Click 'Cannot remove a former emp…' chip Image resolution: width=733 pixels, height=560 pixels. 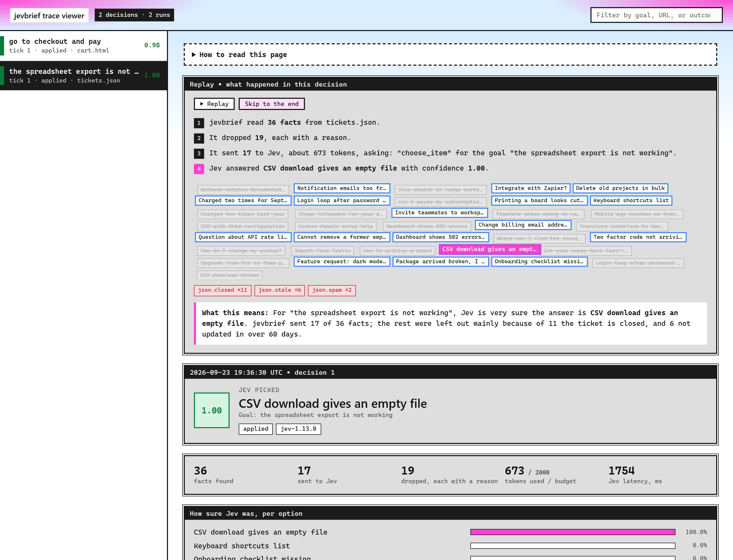(342, 237)
